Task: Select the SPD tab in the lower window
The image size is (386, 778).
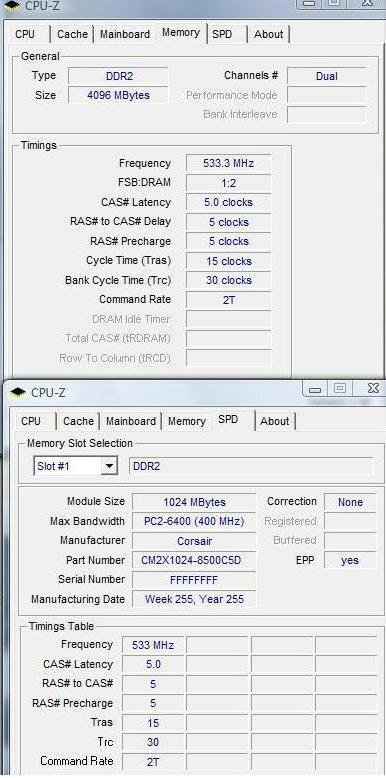Action: 229,420
